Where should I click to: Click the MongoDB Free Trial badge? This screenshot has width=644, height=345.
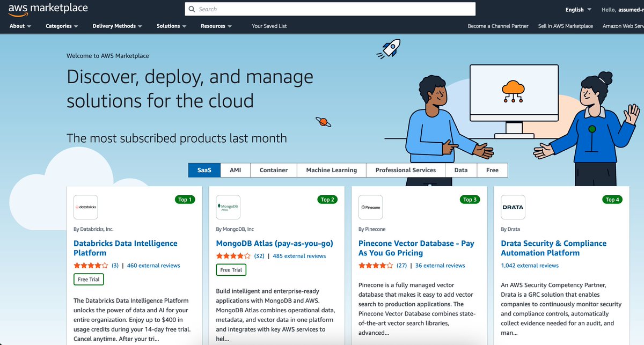coord(231,270)
